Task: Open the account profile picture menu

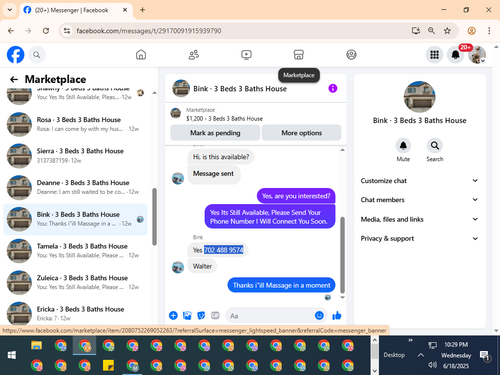Action: pos(477,55)
